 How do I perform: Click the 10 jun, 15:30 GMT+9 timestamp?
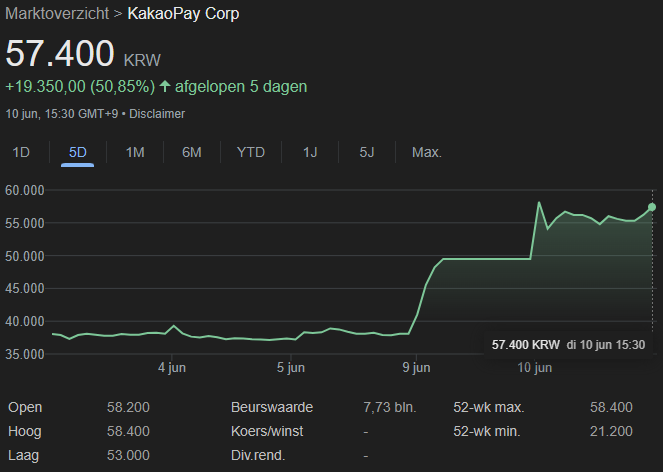[62, 114]
